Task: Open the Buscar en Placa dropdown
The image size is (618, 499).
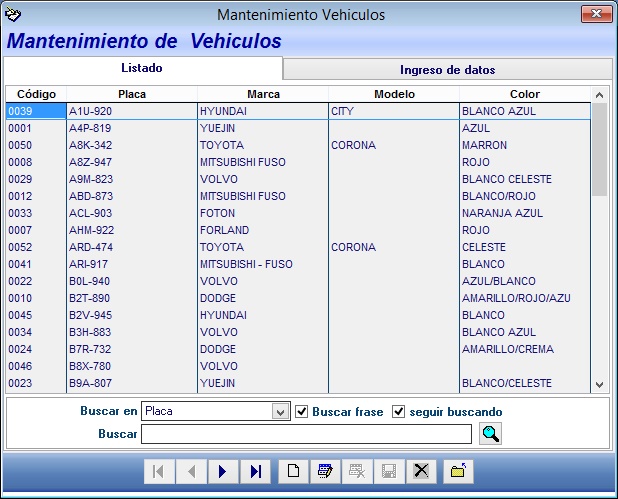Action: pyautogui.click(x=280, y=411)
